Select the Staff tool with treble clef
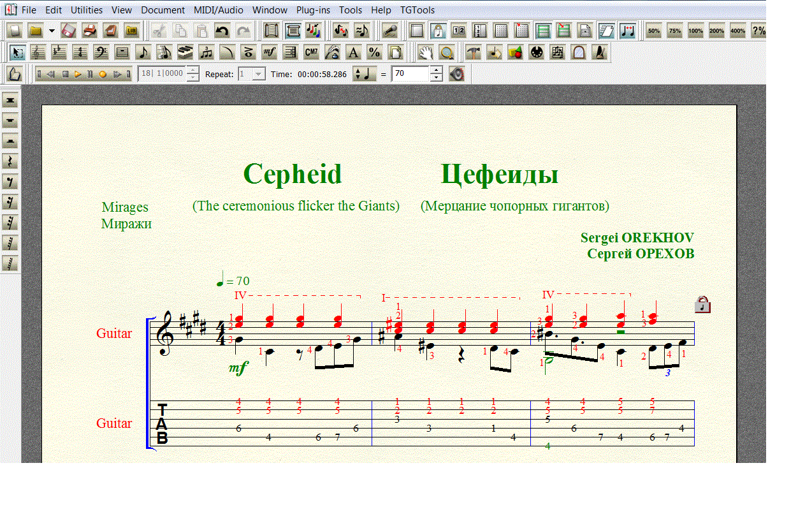 (x=38, y=52)
